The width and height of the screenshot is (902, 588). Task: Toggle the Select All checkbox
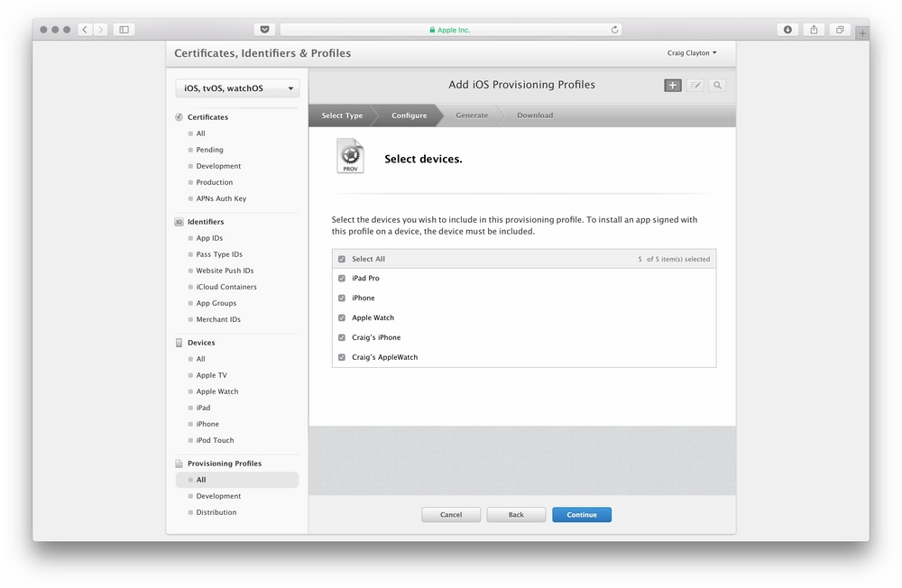pyautogui.click(x=342, y=259)
